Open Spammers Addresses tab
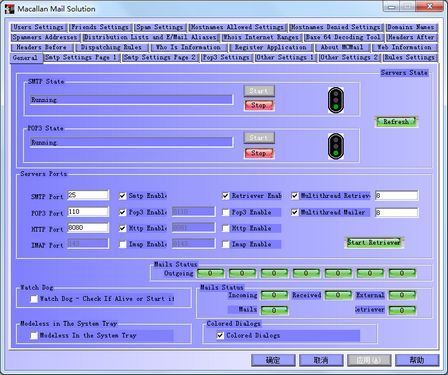Screen dimensions: 448x375 coord(45,37)
